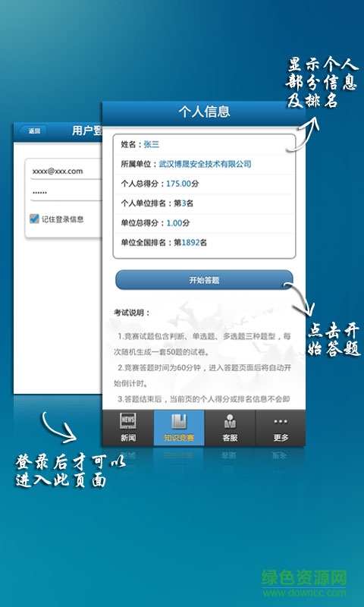The width and height of the screenshot is (364, 607).
Task: Open the 更多 tab label
Action: [281, 438]
